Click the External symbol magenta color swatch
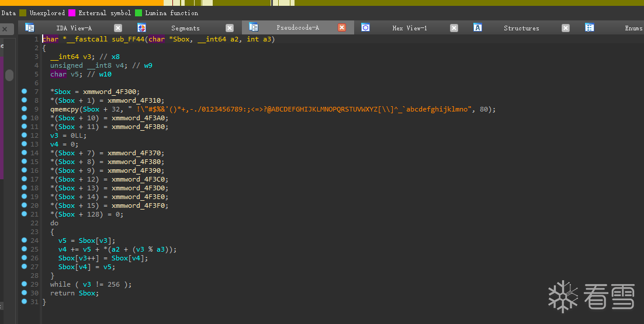 pyautogui.click(x=72, y=13)
